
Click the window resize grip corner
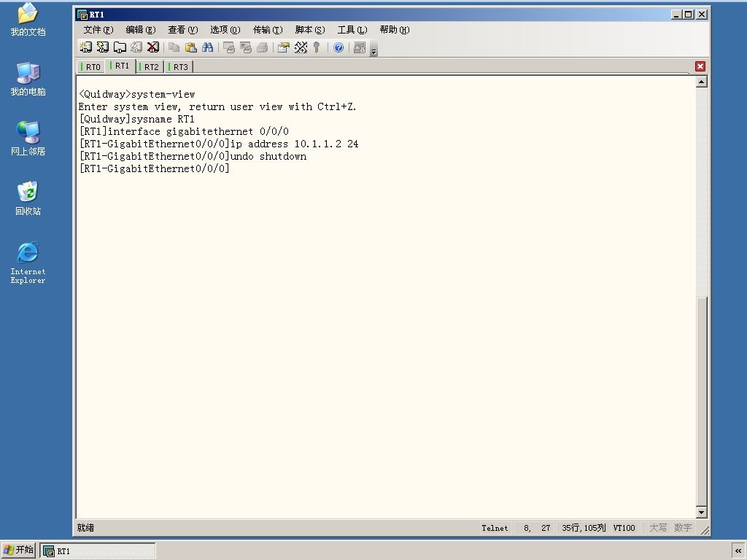pos(705,530)
